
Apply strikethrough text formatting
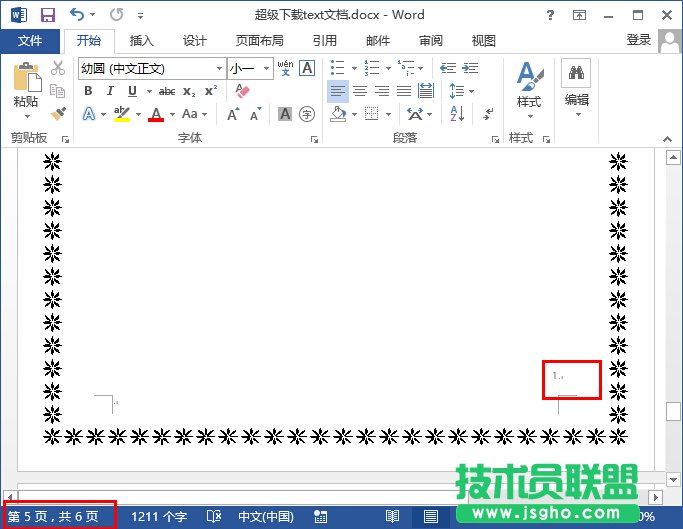pyautogui.click(x=167, y=91)
